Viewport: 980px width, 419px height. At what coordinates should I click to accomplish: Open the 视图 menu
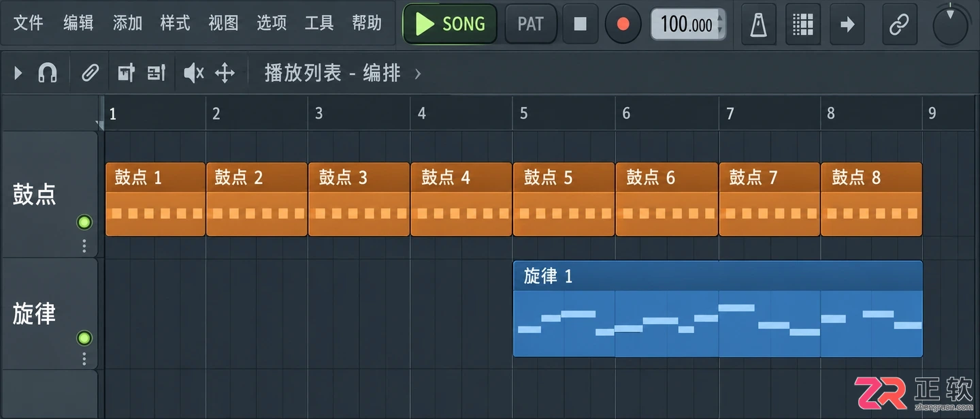pos(223,23)
